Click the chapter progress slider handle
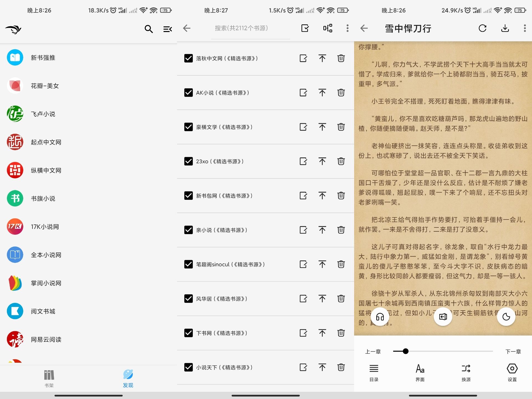The height and width of the screenshot is (399, 532). (x=406, y=351)
